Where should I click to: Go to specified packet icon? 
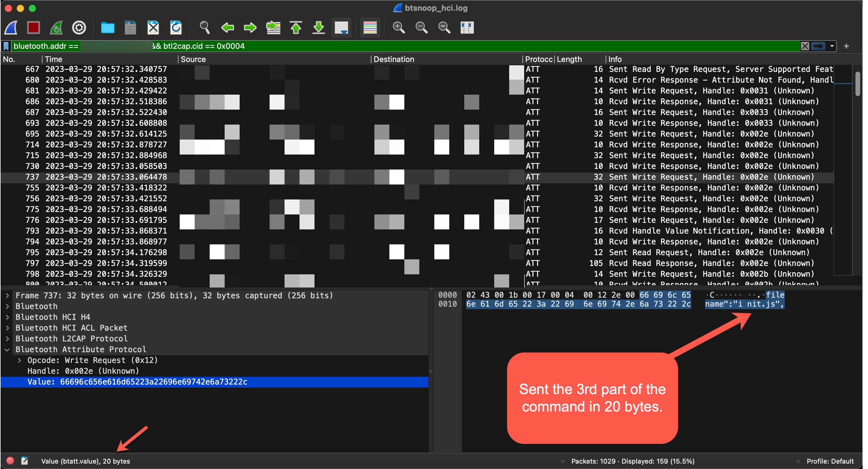pyautogui.click(x=273, y=27)
